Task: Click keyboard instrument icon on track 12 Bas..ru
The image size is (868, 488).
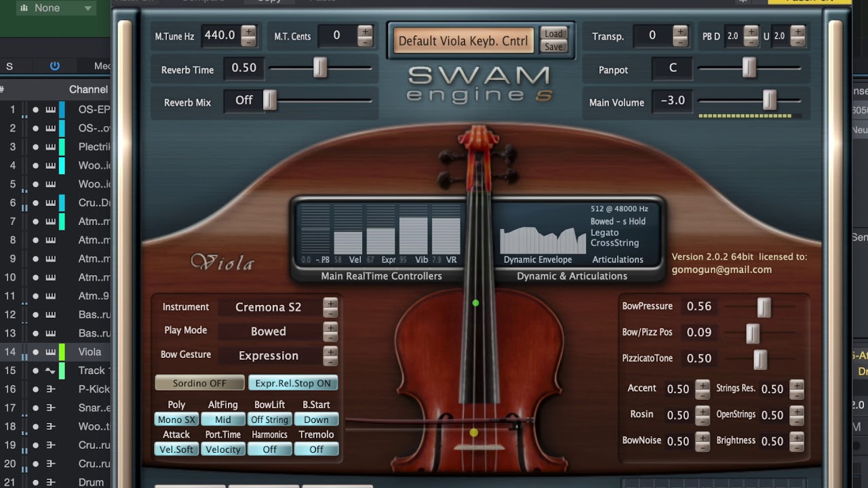Action: pos(50,314)
